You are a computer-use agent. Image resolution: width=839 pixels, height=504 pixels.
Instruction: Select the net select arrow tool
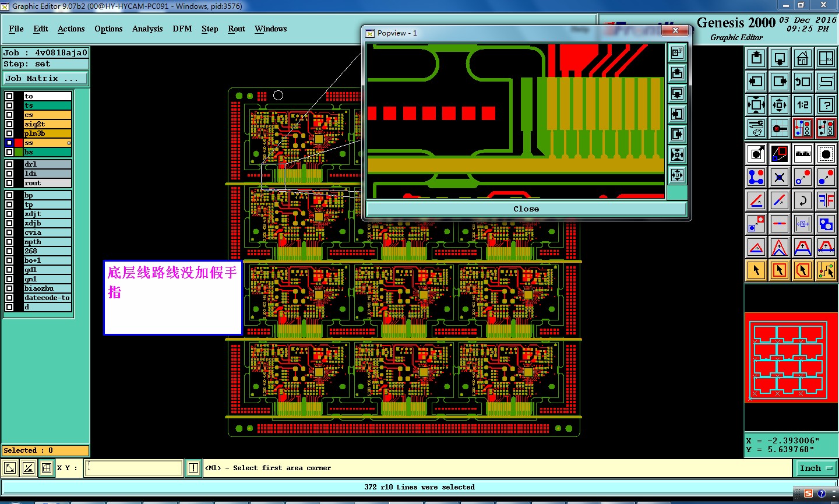(x=826, y=270)
